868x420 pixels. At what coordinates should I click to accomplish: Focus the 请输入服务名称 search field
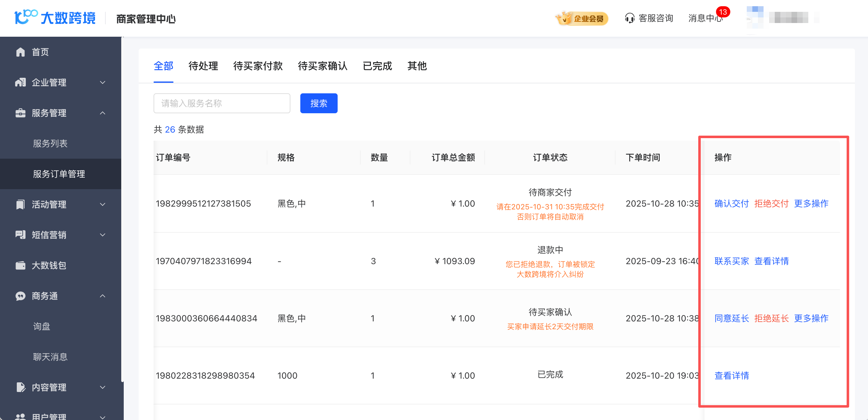click(222, 103)
